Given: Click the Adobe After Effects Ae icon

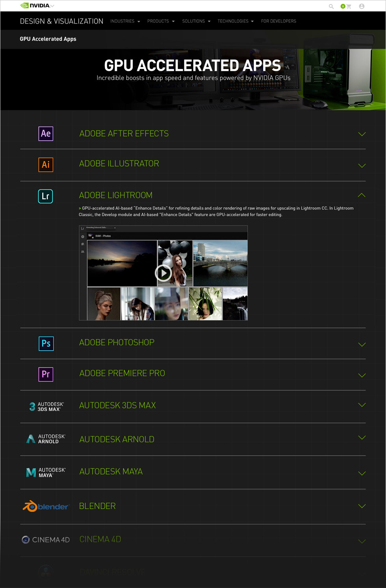Looking at the screenshot, I should 46,134.
